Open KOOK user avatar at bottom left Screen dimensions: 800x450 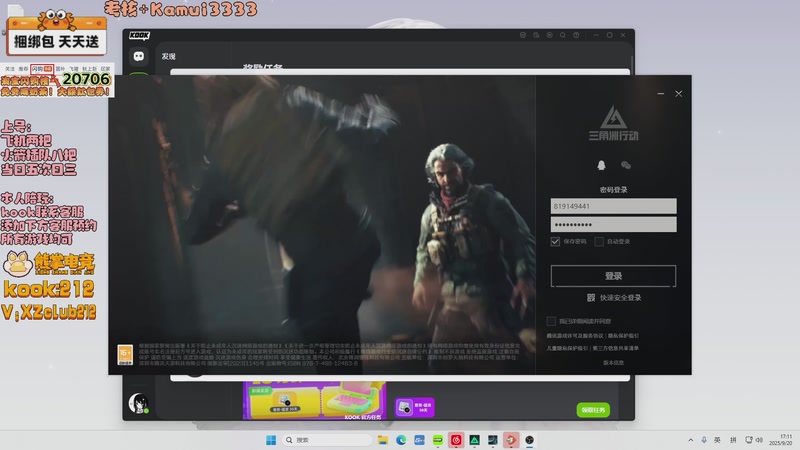click(138, 403)
